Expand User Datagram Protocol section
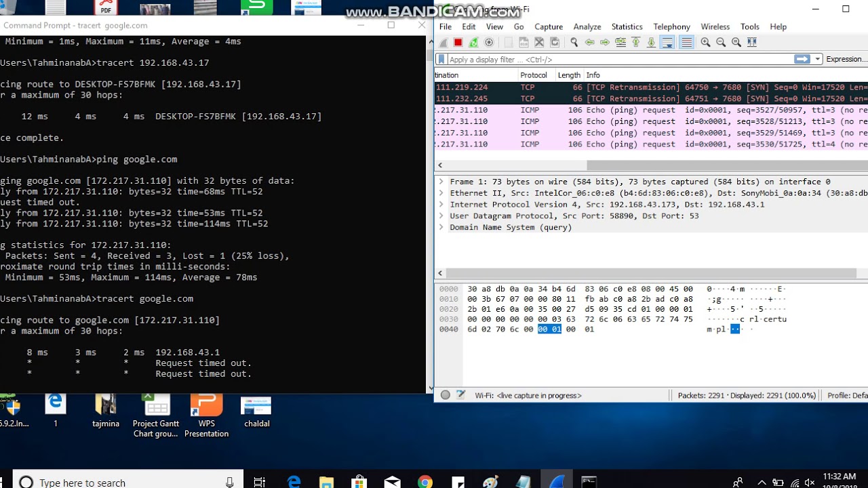 pos(441,216)
